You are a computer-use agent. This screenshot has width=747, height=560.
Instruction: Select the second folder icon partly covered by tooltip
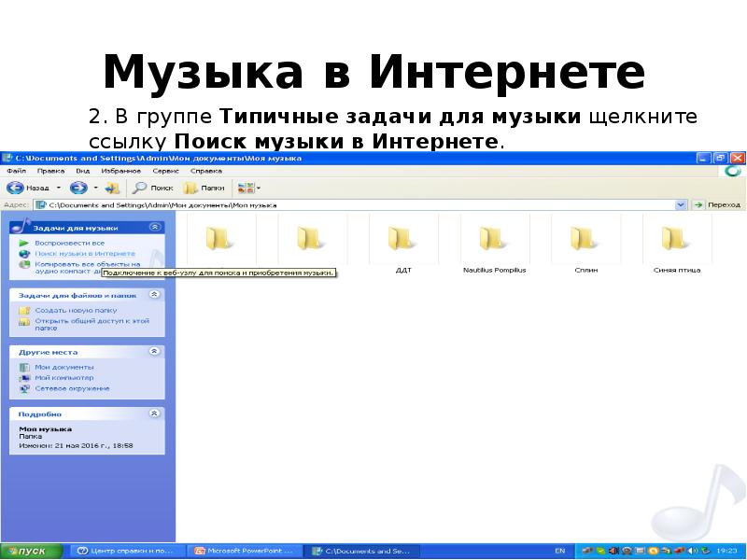click(312, 239)
